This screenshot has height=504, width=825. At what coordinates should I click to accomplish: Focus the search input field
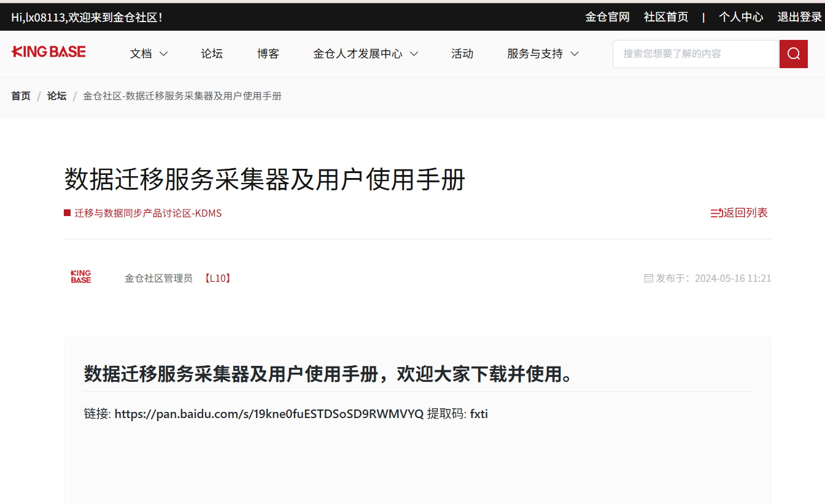tap(695, 54)
